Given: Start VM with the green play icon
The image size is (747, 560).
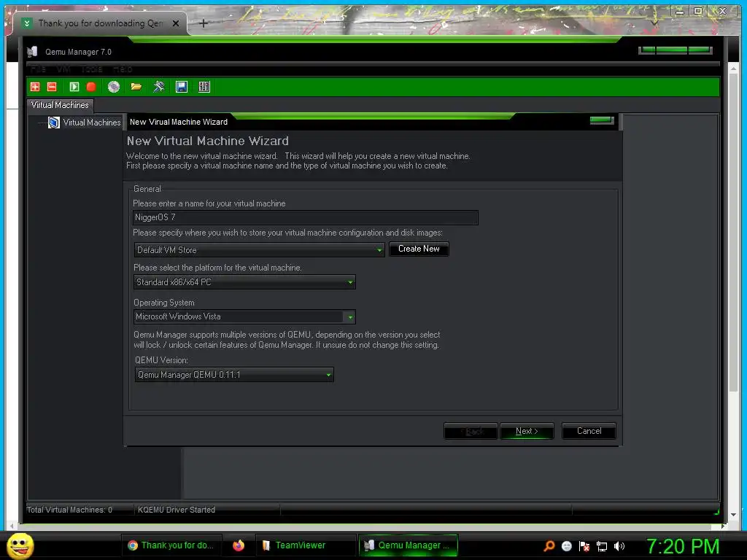Looking at the screenshot, I should tap(74, 87).
